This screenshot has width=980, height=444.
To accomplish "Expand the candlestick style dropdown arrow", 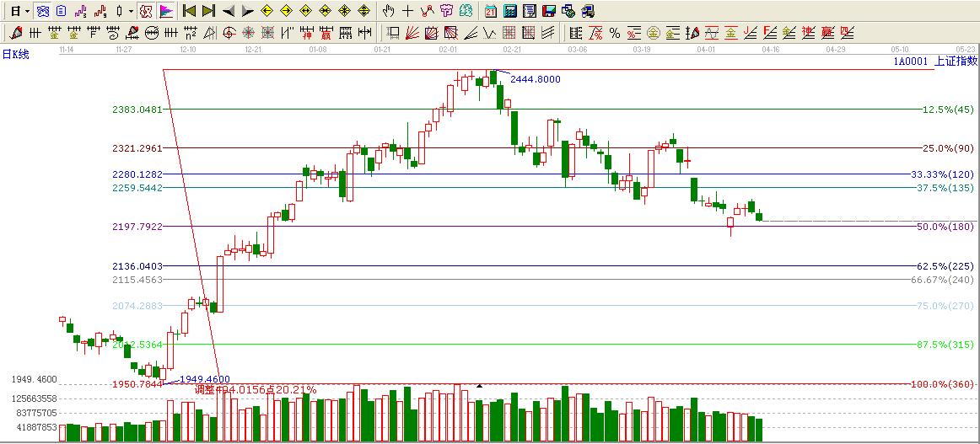I will [x=128, y=11].
